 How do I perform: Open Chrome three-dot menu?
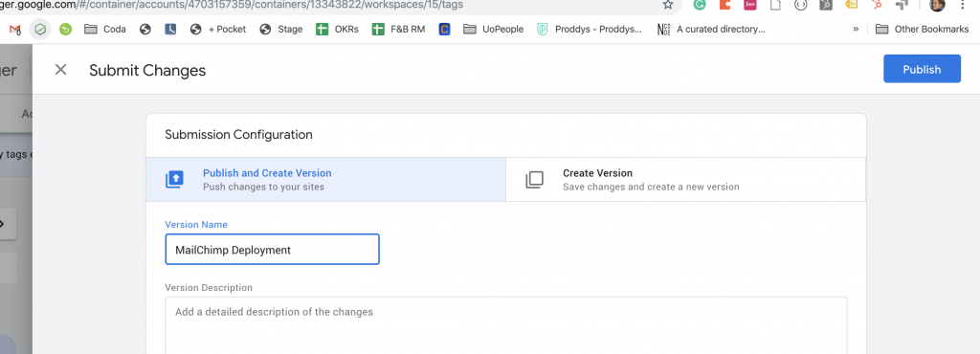click(x=963, y=5)
